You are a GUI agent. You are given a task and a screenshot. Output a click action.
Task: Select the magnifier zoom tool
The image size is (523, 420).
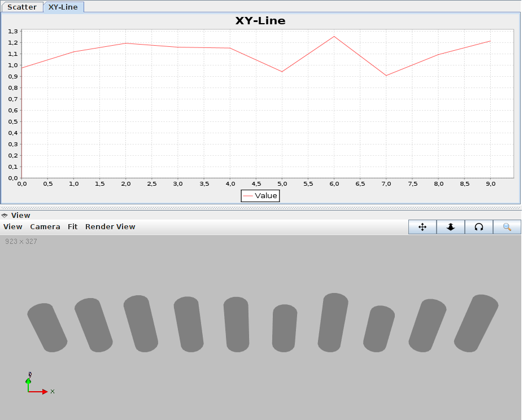pos(507,227)
